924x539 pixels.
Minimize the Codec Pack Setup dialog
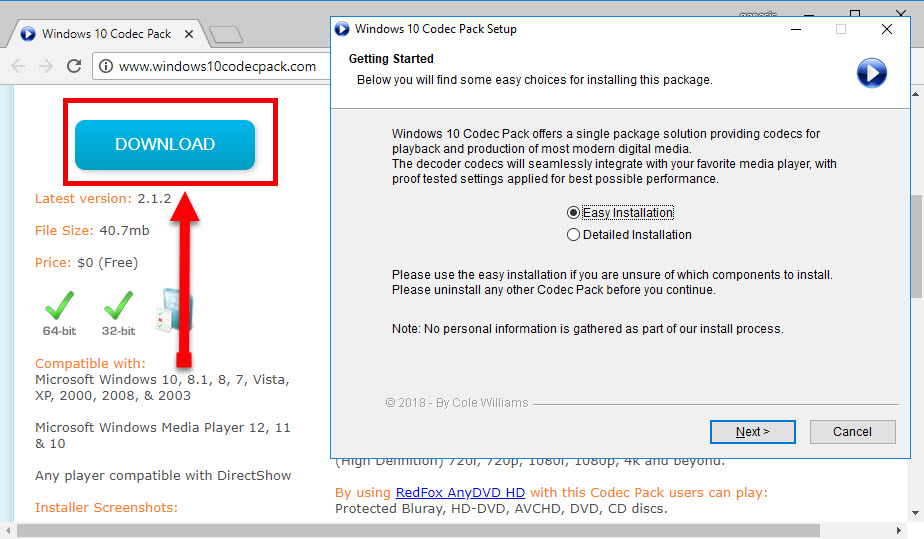tap(796, 29)
